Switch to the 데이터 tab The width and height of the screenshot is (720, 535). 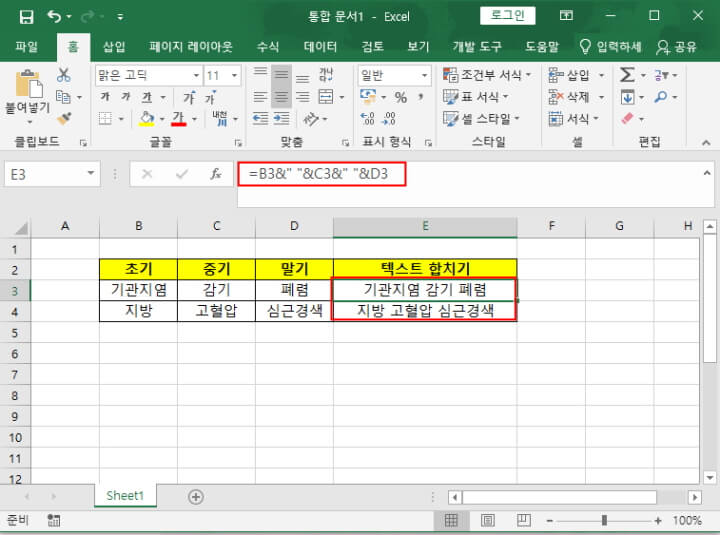tap(321, 47)
